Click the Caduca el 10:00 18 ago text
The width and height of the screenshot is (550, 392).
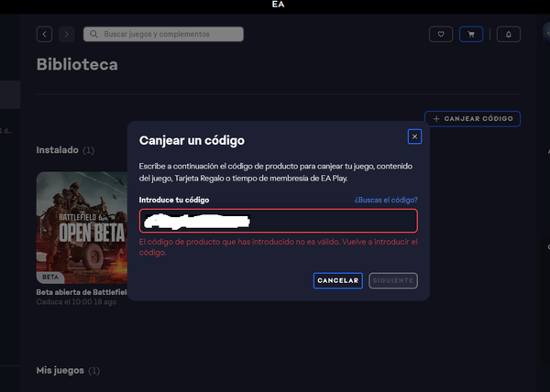point(76,302)
